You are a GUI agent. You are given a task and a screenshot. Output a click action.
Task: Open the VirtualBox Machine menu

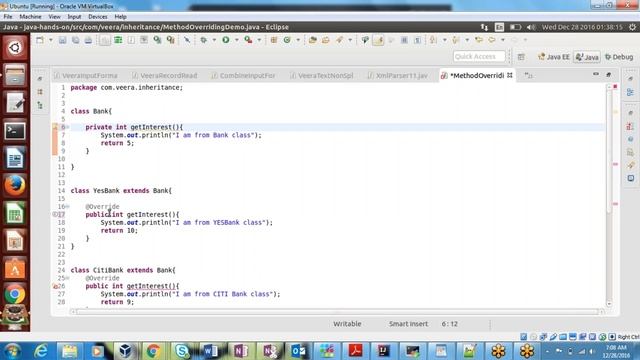30,17
